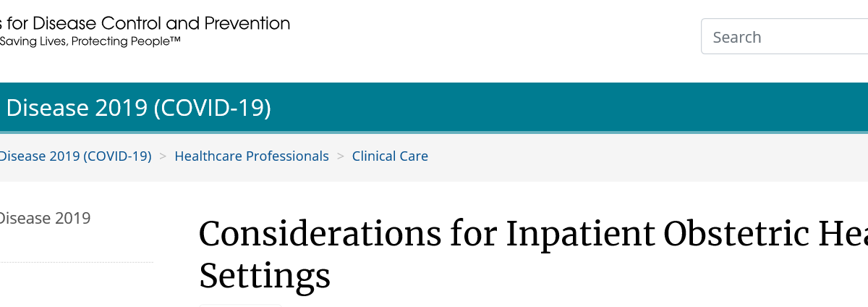Image resolution: width=868 pixels, height=307 pixels.
Task: Click the Disease 2019 sidebar navigation item
Action: tap(45, 218)
